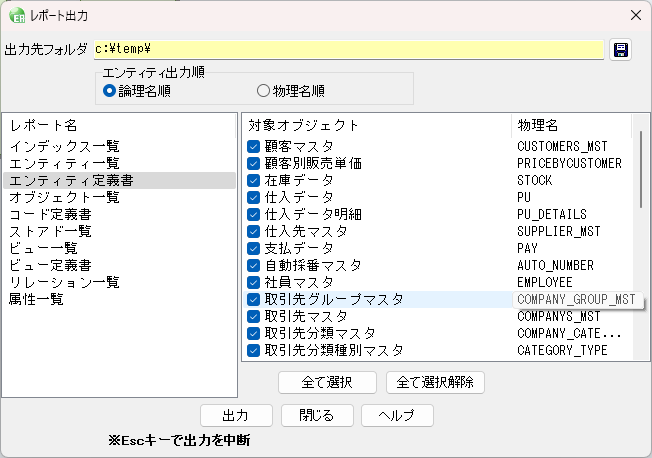Viewport: 652px width, 458px height.
Task: Click the AUTO_NUMBER physical name cell
Action: point(555,265)
